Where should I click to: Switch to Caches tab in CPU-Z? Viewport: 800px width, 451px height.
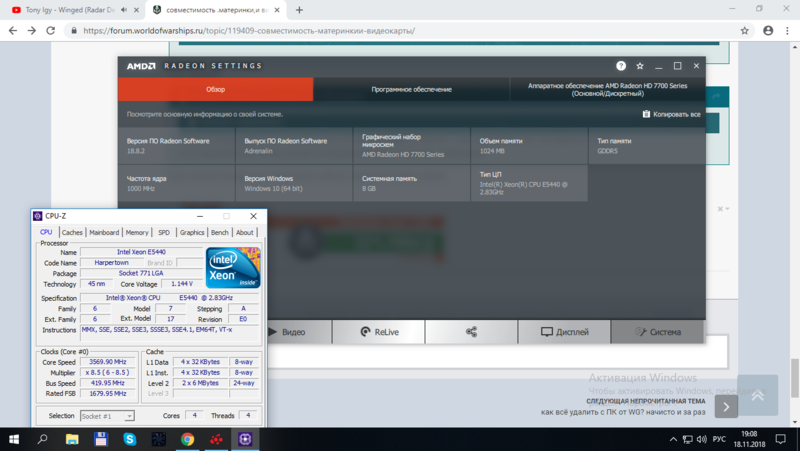click(72, 233)
